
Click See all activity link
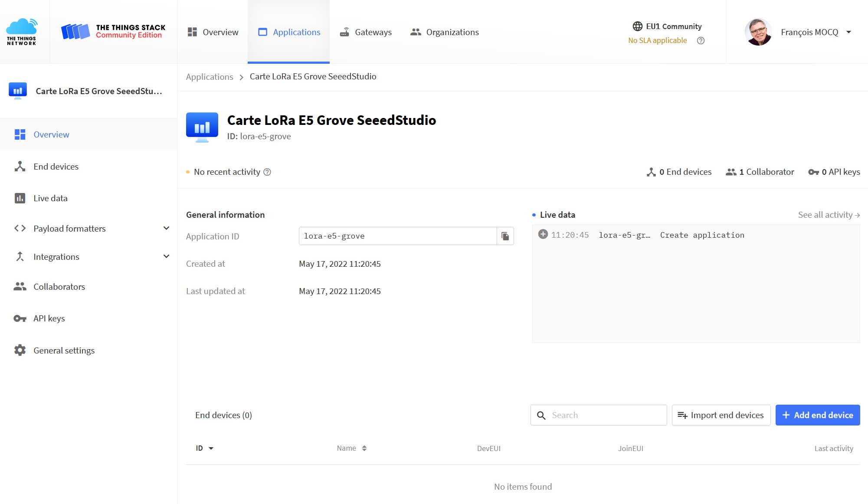(x=829, y=215)
